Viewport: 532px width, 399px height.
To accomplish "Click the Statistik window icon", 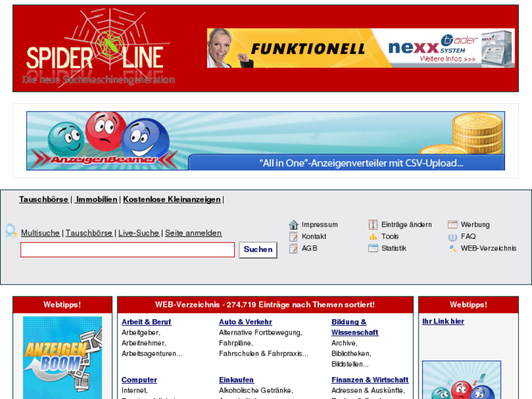I will (373, 248).
